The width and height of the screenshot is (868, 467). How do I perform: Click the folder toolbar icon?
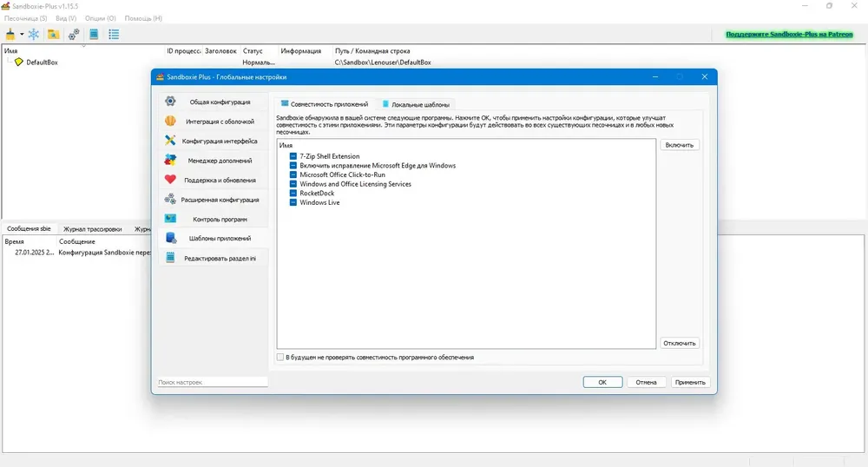click(53, 35)
